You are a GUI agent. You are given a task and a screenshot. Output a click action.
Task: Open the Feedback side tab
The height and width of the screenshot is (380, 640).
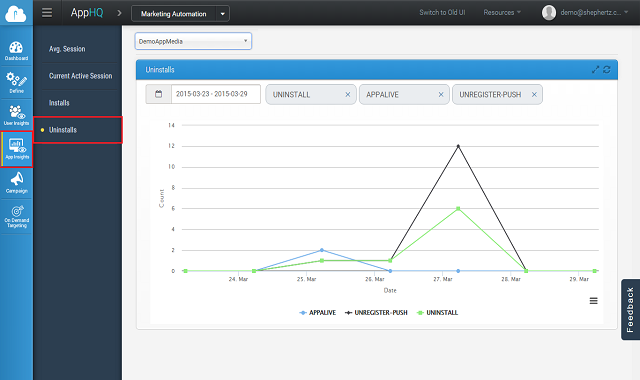click(630, 310)
